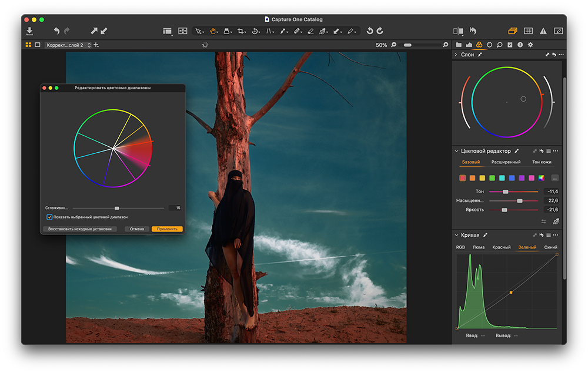Viewport: 588px width, 373px height.
Task: Click Rotate right clockwise icon
Action: click(x=380, y=31)
